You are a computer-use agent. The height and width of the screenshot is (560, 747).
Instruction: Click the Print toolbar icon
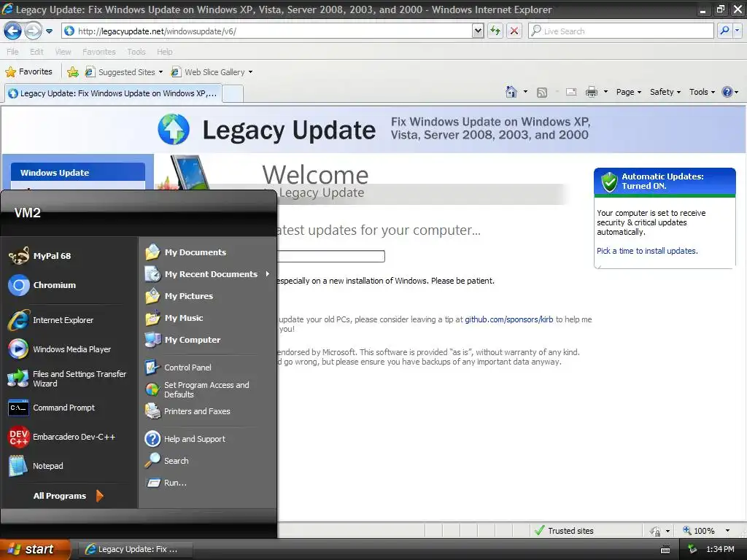point(591,92)
